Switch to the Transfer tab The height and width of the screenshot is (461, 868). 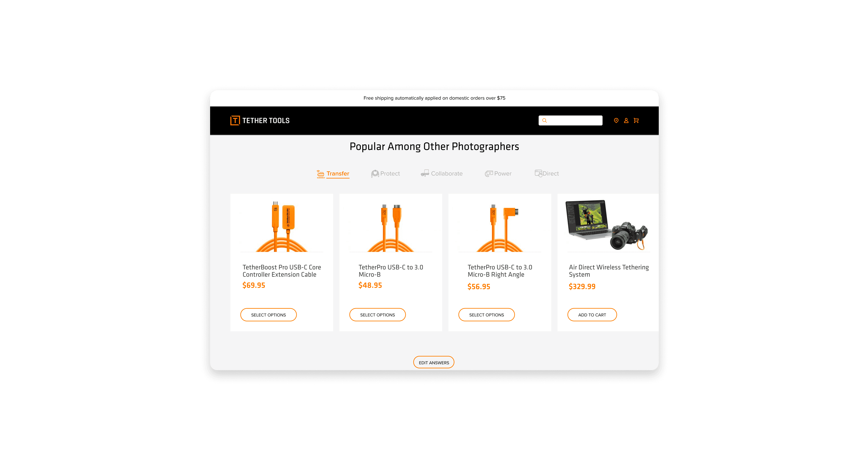pos(338,173)
